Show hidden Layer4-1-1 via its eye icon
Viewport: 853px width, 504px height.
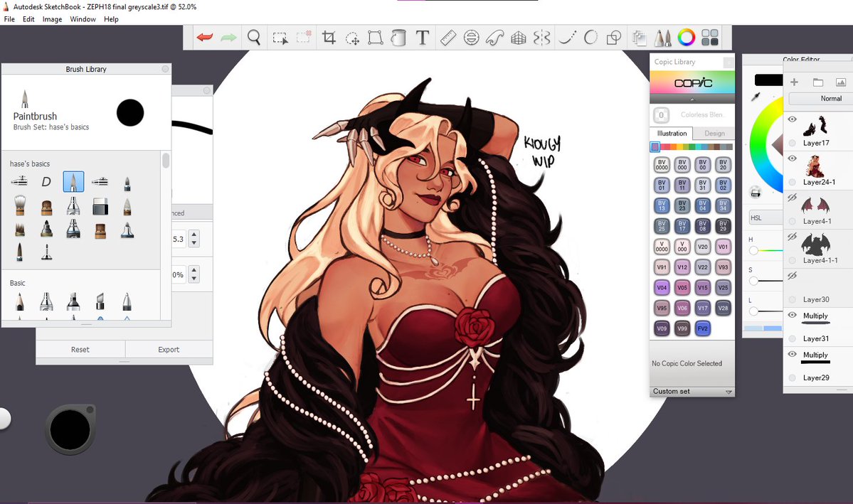pyautogui.click(x=792, y=237)
